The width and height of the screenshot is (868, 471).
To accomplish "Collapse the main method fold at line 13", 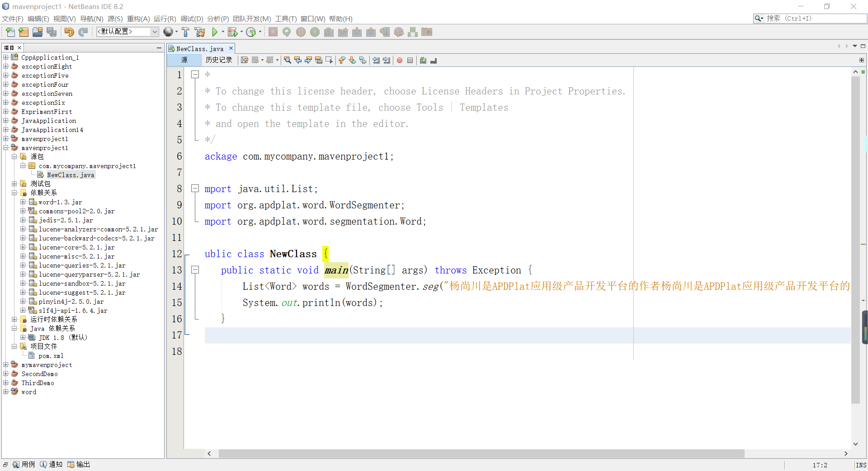I will (x=195, y=270).
